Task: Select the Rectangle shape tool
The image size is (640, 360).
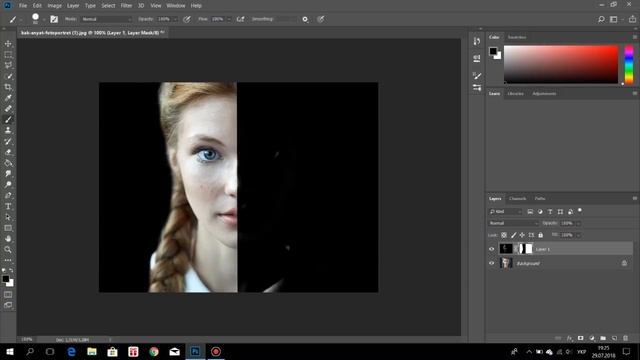Action: 8,228
